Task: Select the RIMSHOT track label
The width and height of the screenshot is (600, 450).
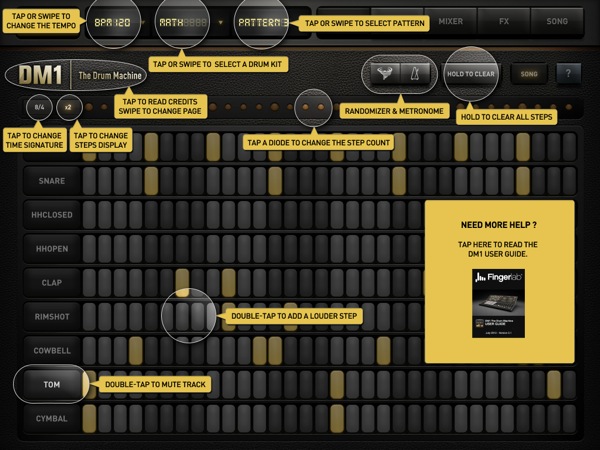Action: (52, 316)
